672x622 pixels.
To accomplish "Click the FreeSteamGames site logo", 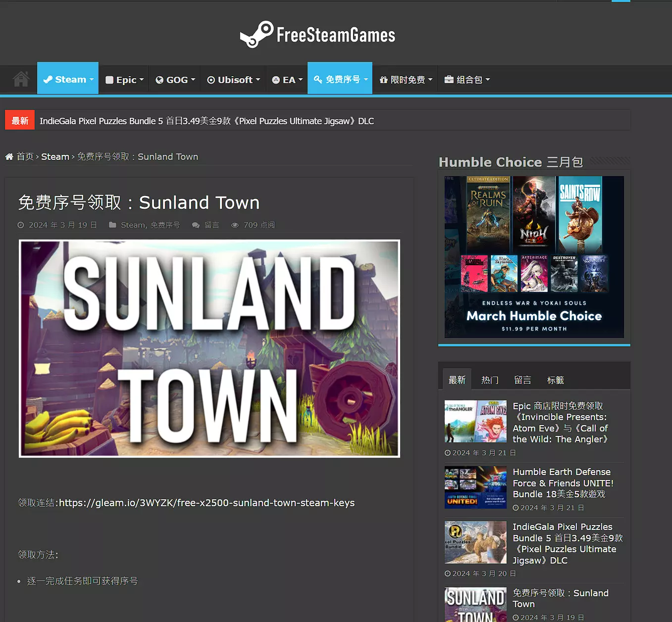I will pos(317,35).
